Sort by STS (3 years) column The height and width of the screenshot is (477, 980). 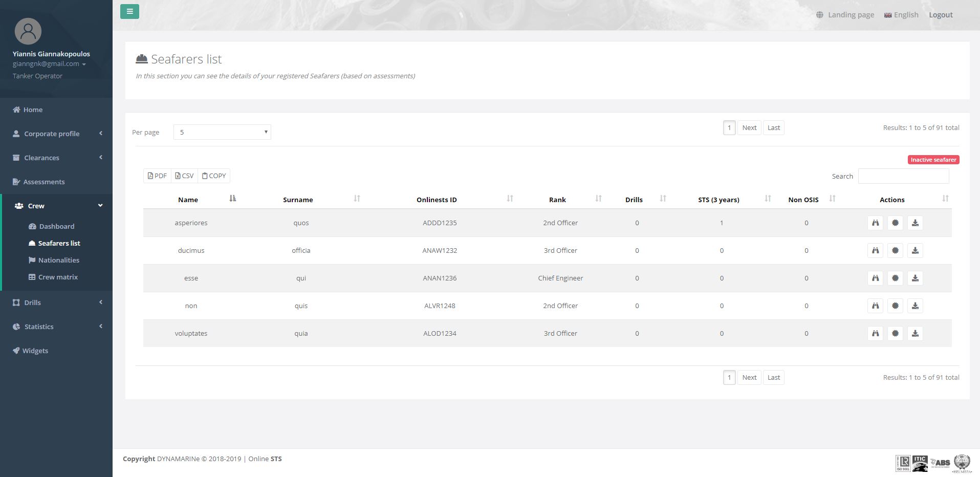tap(718, 200)
